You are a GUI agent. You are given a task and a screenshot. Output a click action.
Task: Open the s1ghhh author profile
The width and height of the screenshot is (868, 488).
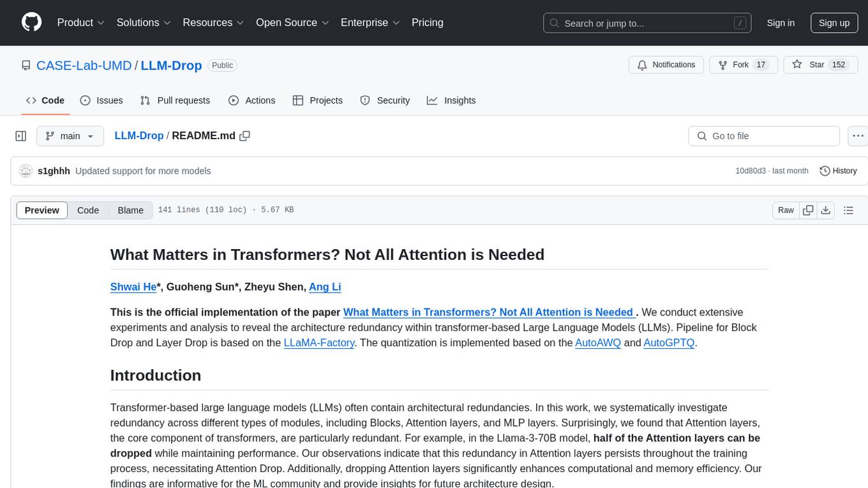(x=54, y=171)
